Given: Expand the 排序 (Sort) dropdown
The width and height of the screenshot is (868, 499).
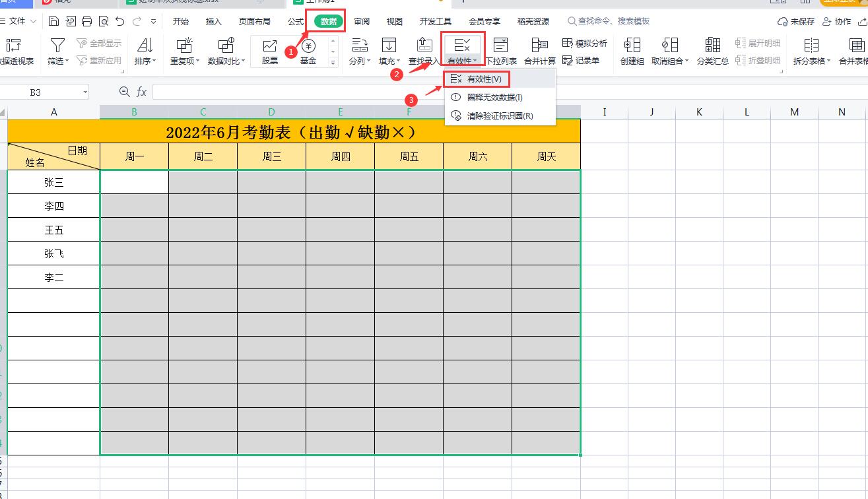Looking at the screenshot, I should point(145,61).
